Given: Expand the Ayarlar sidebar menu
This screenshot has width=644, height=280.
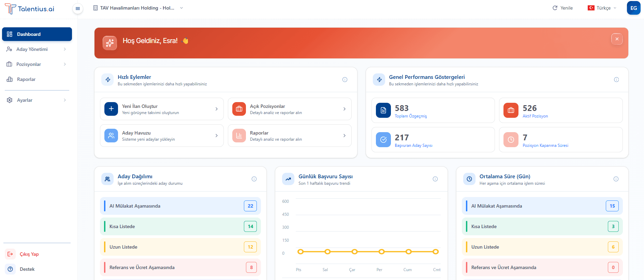Looking at the screenshot, I should (x=37, y=100).
